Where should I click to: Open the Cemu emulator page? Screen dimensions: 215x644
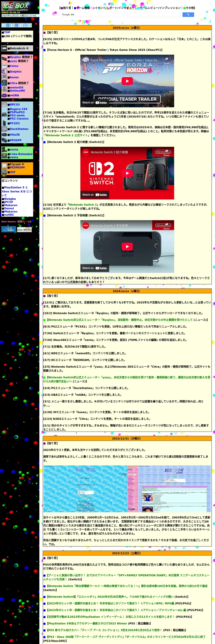click(14, 66)
